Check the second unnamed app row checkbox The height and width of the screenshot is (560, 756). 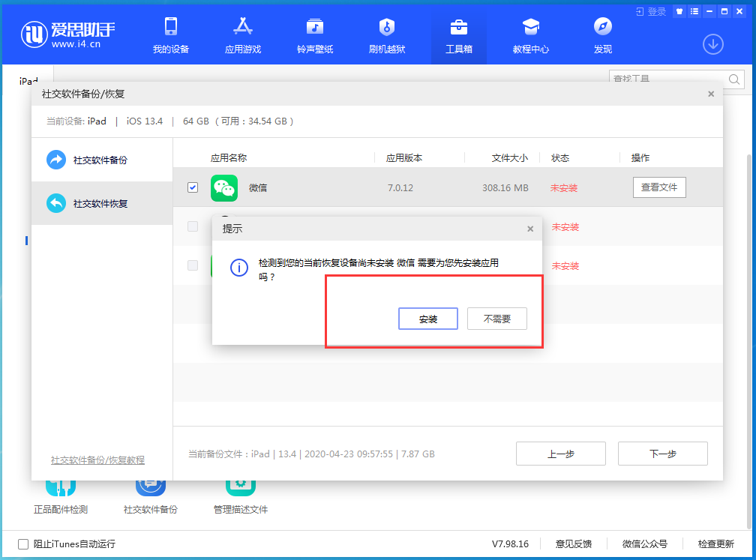(x=192, y=227)
